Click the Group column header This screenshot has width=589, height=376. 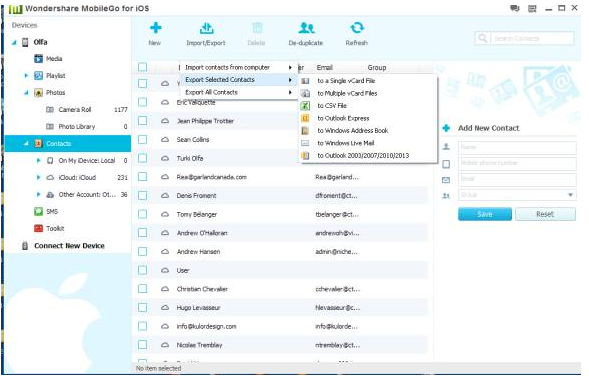[x=377, y=68]
